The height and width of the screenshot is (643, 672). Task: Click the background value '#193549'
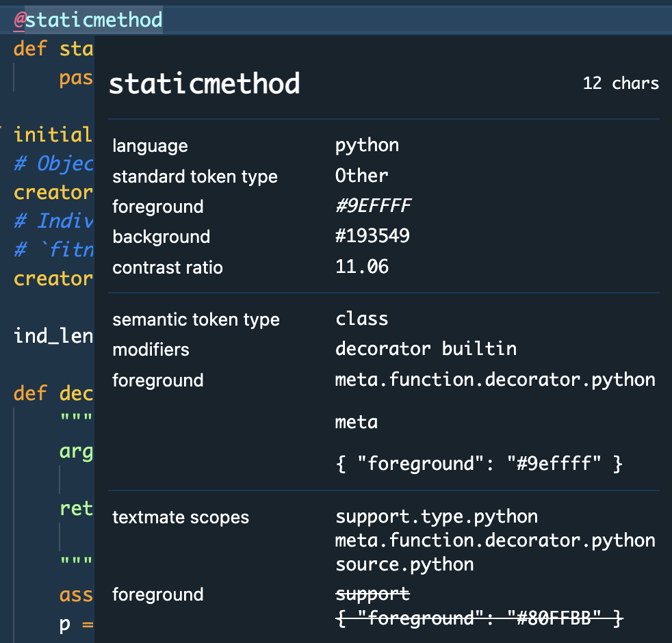(372, 236)
